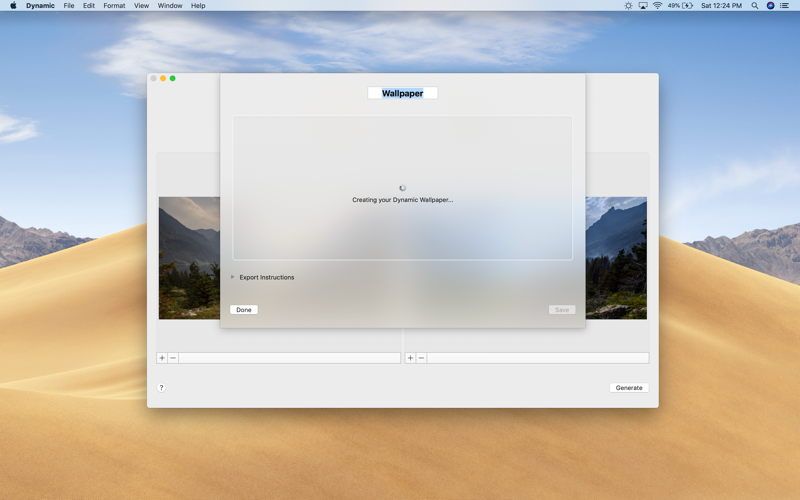Open the File menu

pyautogui.click(x=69, y=6)
